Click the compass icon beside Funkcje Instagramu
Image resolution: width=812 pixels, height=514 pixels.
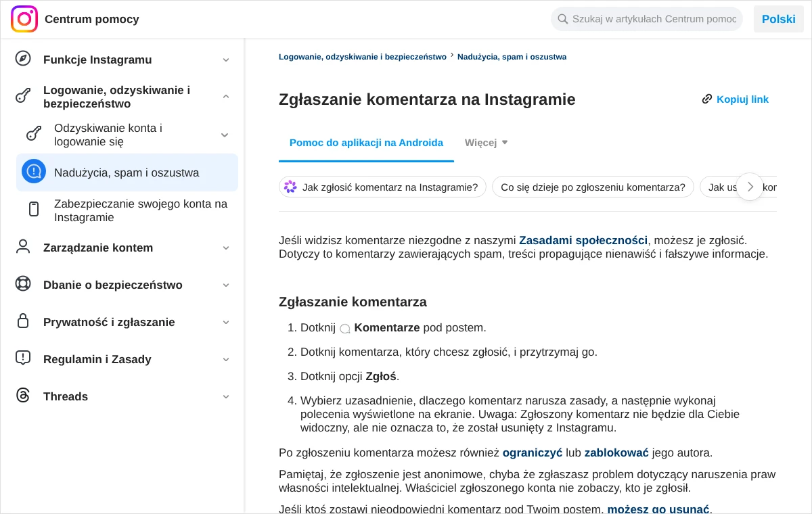(23, 58)
